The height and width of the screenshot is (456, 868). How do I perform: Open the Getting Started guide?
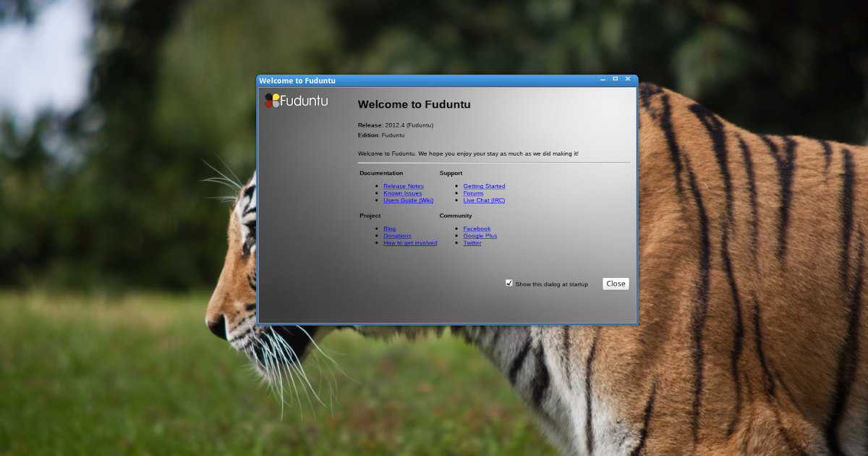click(483, 186)
